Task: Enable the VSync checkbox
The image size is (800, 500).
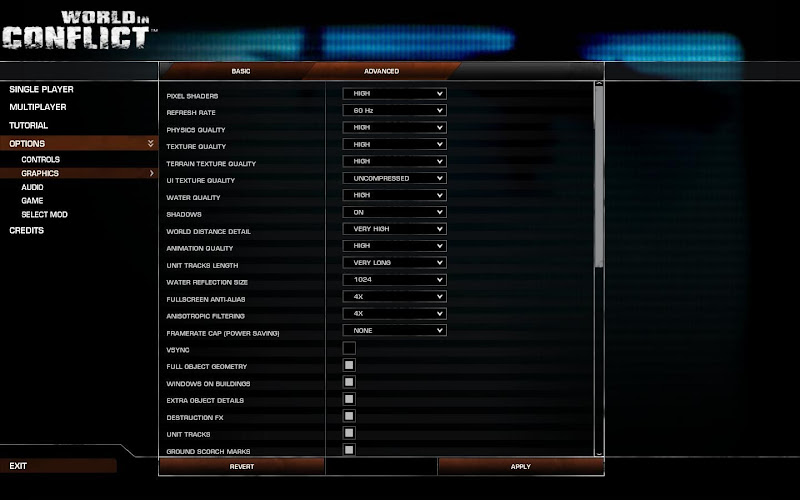Action: pos(349,348)
